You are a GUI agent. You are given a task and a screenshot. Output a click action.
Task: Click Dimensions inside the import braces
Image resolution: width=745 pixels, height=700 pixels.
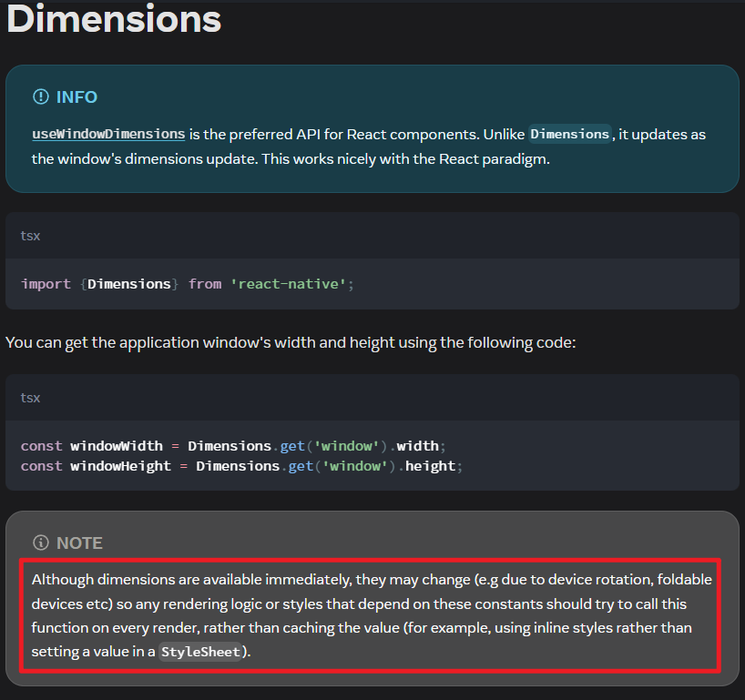(128, 284)
